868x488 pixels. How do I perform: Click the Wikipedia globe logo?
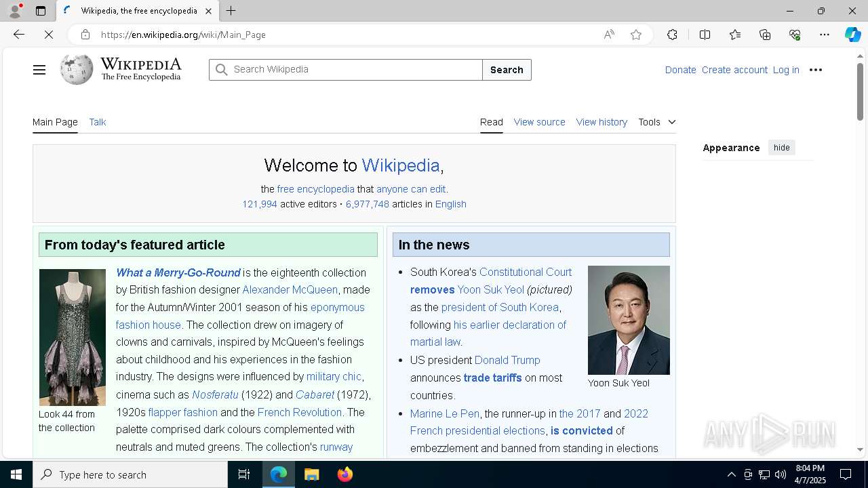pyautogui.click(x=77, y=69)
